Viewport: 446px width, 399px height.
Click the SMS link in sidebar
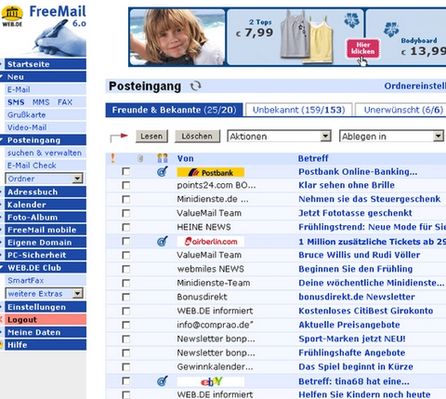(16, 102)
